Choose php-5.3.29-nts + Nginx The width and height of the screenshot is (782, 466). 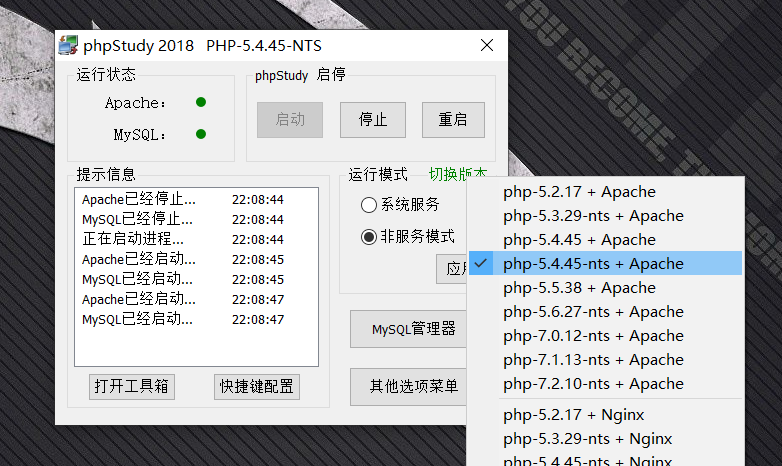pyautogui.click(x=605, y=439)
